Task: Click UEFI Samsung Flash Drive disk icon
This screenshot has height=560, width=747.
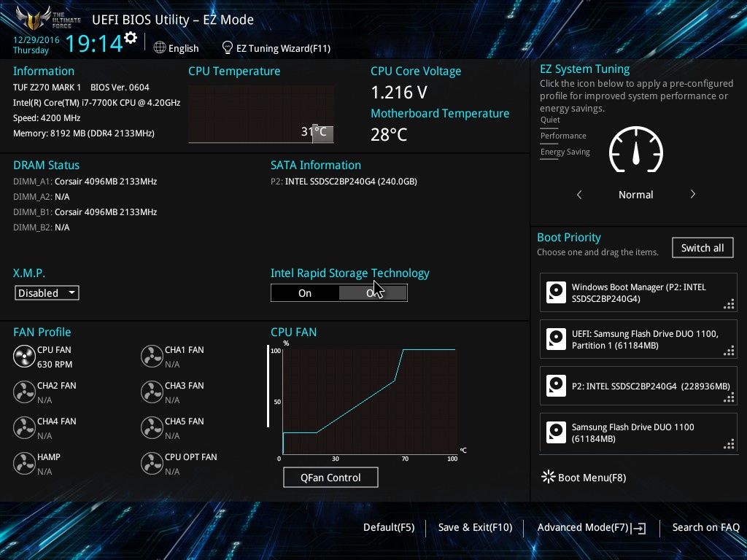Action: [x=556, y=339]
